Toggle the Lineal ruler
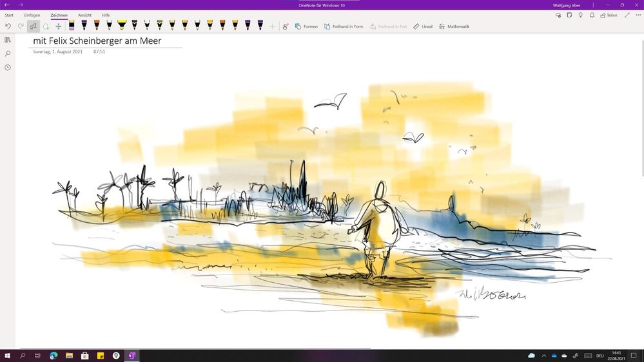Screen dimensions: 644x362 [x=423, y=26]
